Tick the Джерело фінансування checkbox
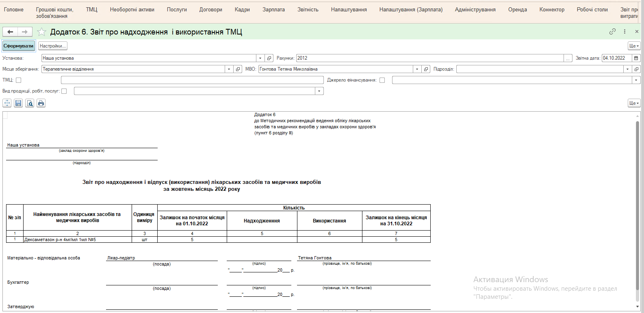644x313 pixels. (x=382, y=80)
